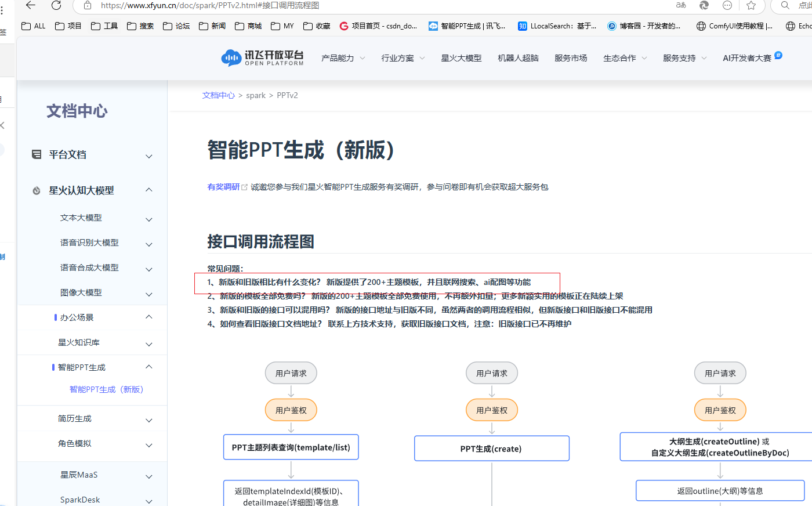
Task: Select 智能PPT生成（新版） in the sidebar
Action: coord(106,389)
